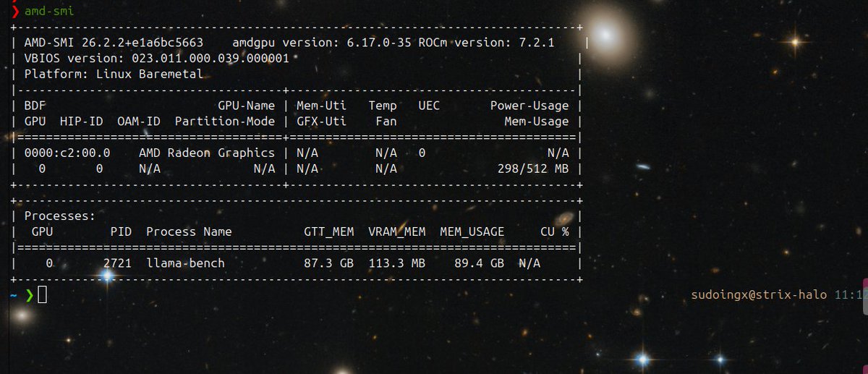Click the 'Process Name' column header

189,231
